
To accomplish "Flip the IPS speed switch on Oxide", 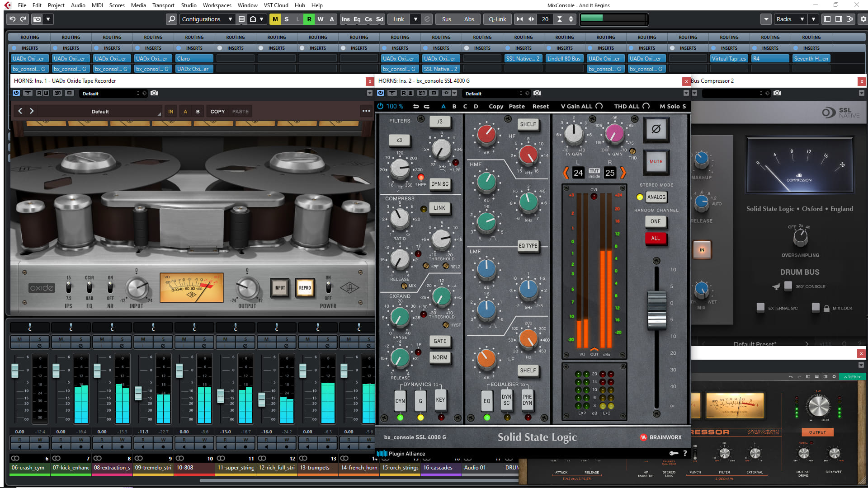I will coord(68,287).
